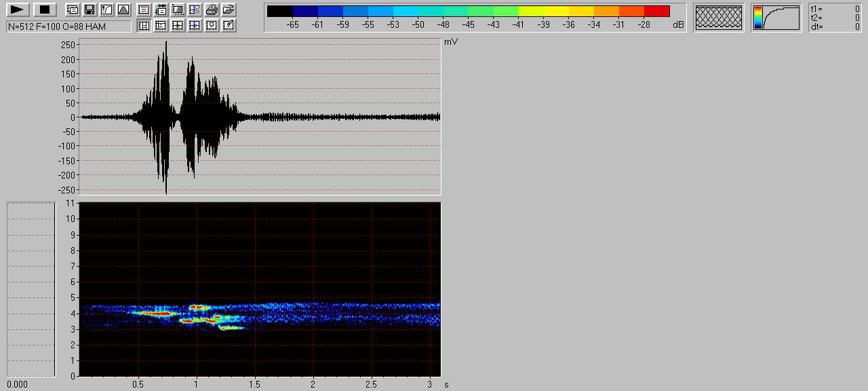
Task: Click the red-curve spectrum window icon
Action: (x=144, y=10)
